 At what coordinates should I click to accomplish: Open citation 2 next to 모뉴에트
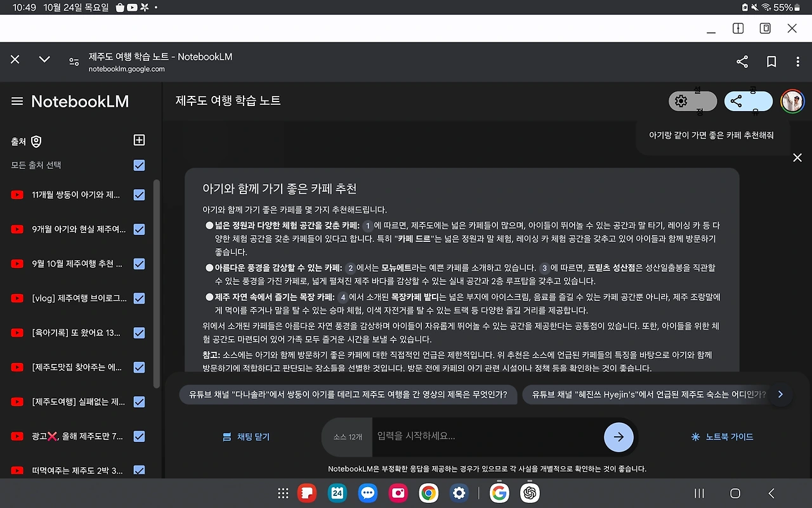pyautogui.click(x=350, y=268)
